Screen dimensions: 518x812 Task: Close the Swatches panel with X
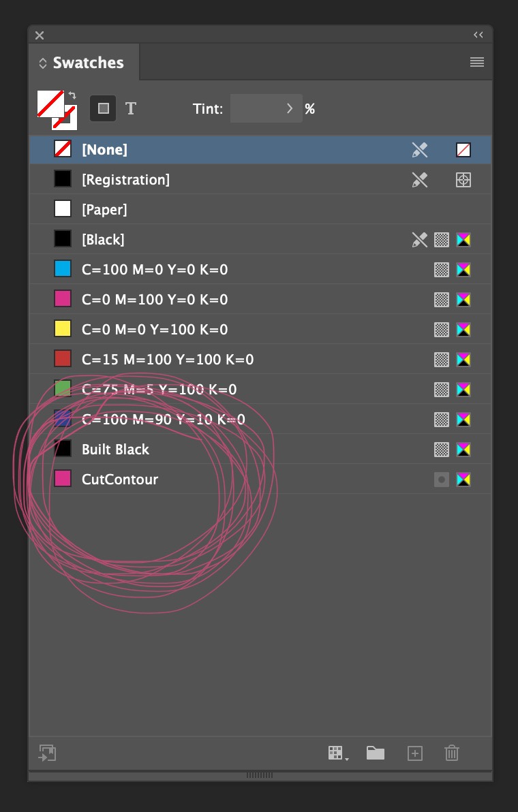40,35
